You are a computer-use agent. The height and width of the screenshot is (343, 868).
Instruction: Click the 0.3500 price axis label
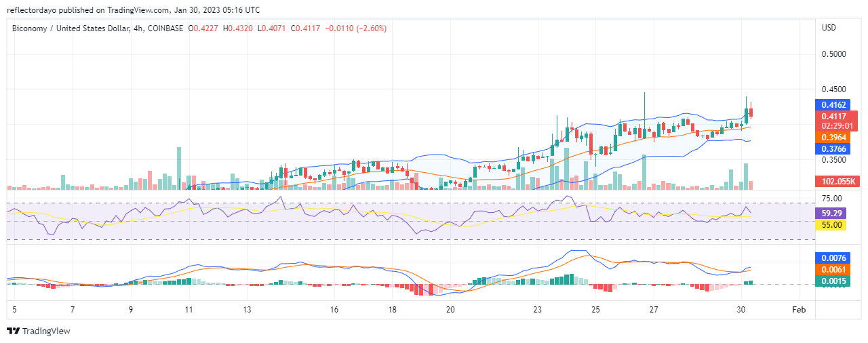(833, 160)
